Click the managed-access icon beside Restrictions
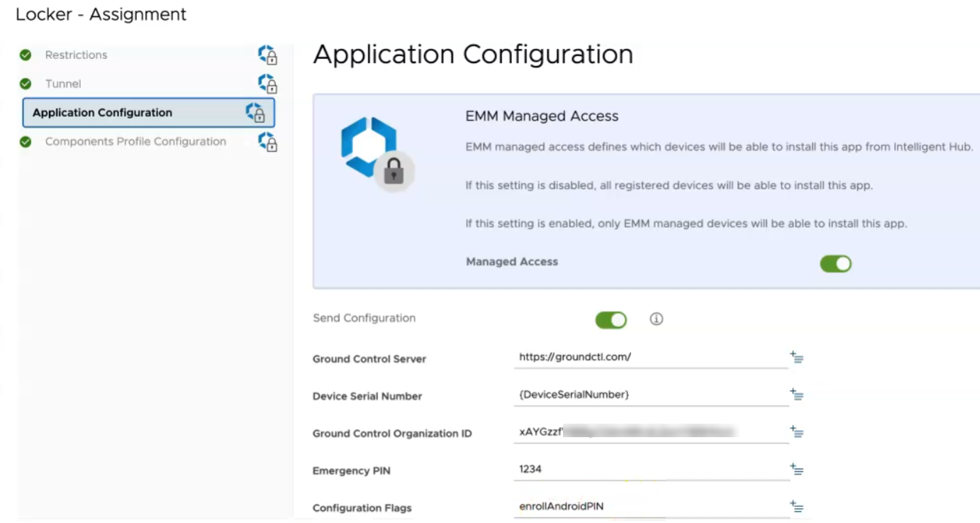Screen dimensions: 980x523 tap(267, 55)
